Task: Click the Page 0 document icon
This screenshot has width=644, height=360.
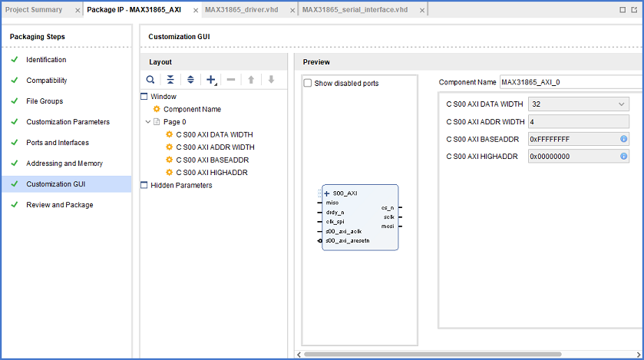Action: point(157,122)
